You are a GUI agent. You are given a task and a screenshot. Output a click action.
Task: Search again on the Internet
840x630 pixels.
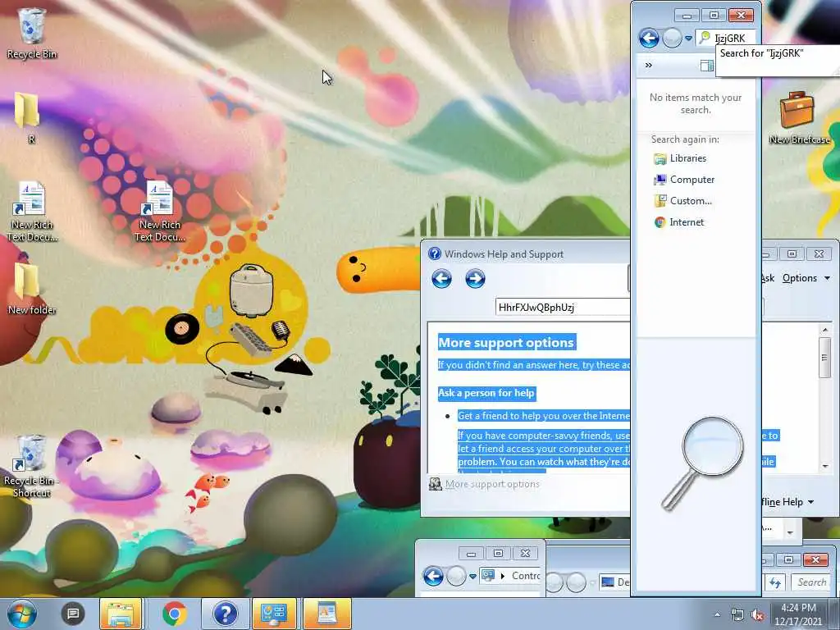[678, 221]
